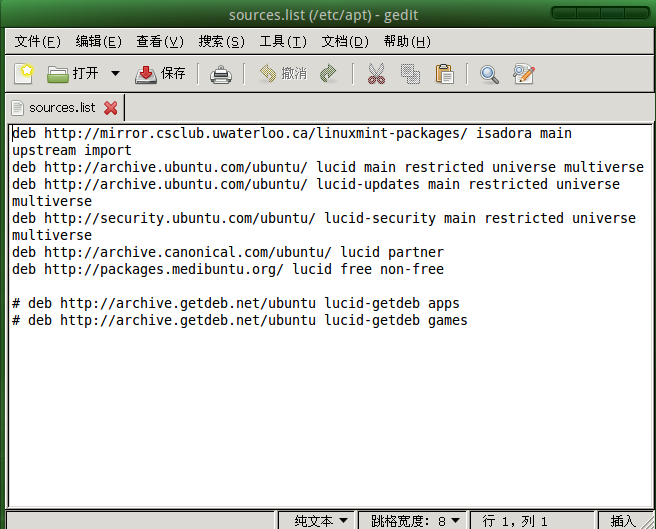Open the recent files dropdown arrow

coord(115,74)
